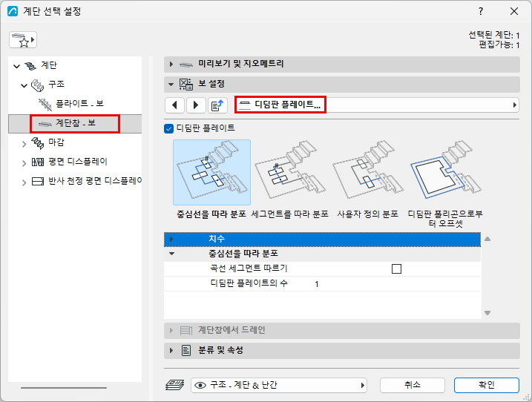Click the 계단 stair icon in tree
Image resolution: width=532 pixels, height=402 pixels.
(30, 65)
